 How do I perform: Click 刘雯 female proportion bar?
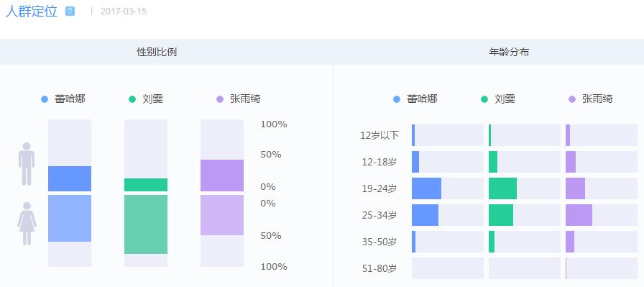pyautogui.click(x=146, y=224)
